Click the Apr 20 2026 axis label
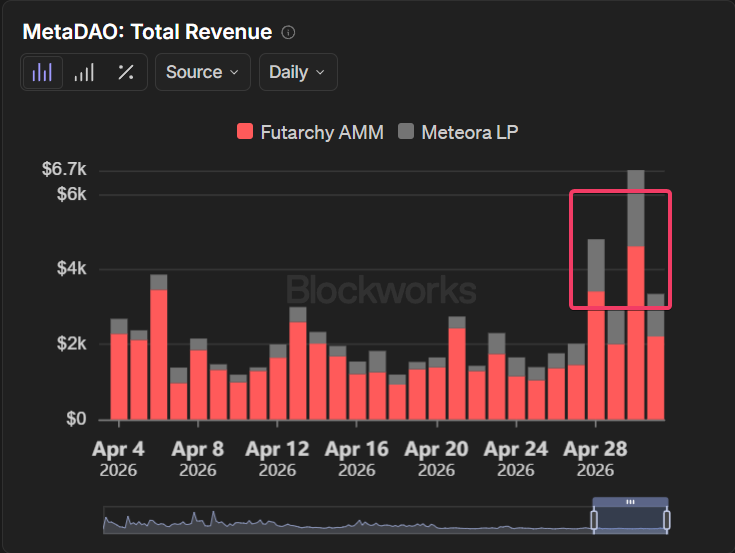The height and width of the screenshot is (553, 735). [x=436, y=459]
